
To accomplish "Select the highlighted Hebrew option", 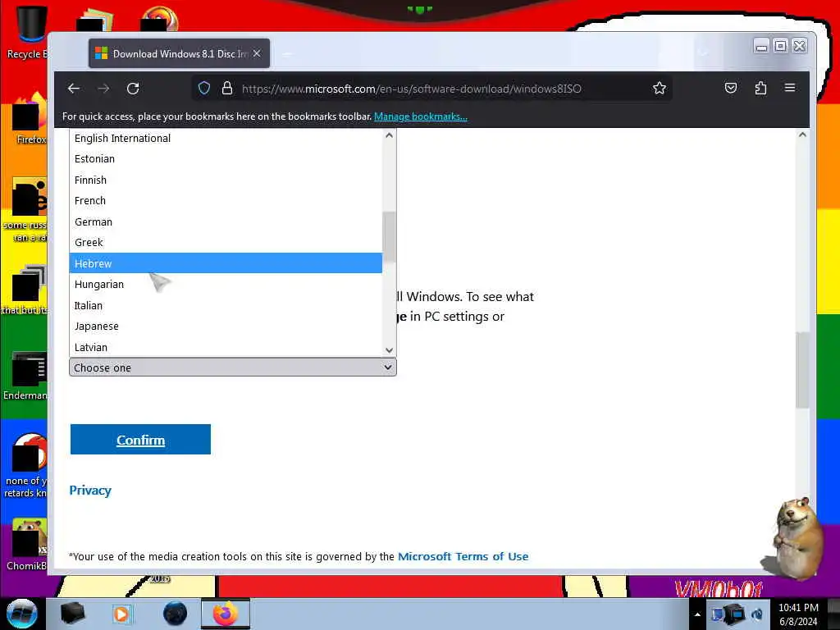I will pyautogui.click(x=226, y=263).
